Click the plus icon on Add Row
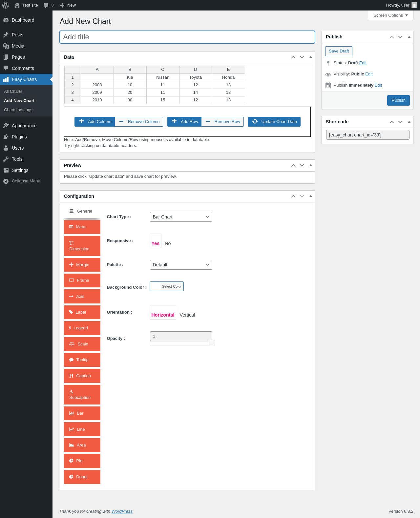The width and height of the screenshot is (420, 518). point(174,121)
